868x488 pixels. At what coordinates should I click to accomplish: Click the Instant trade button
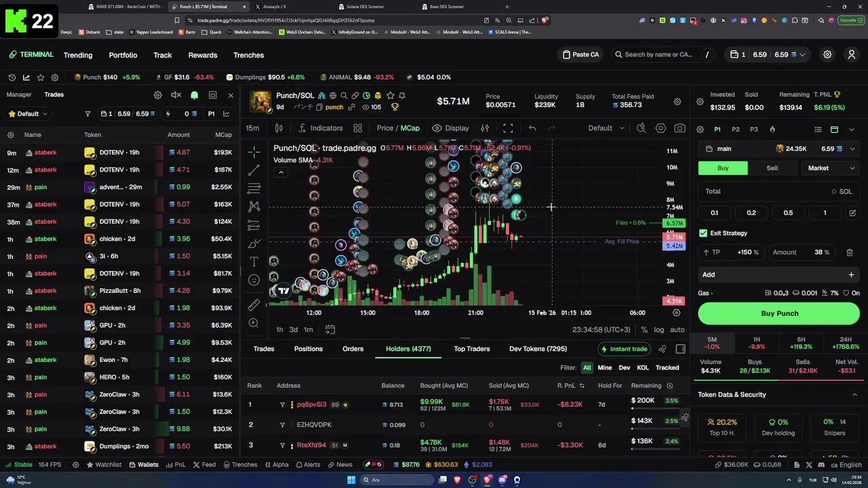point(624,349)
